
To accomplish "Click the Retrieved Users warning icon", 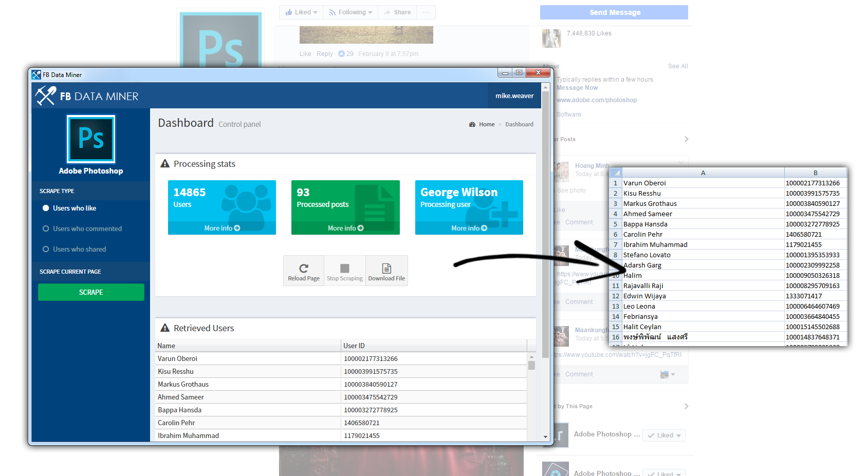I will coord(165,328).
